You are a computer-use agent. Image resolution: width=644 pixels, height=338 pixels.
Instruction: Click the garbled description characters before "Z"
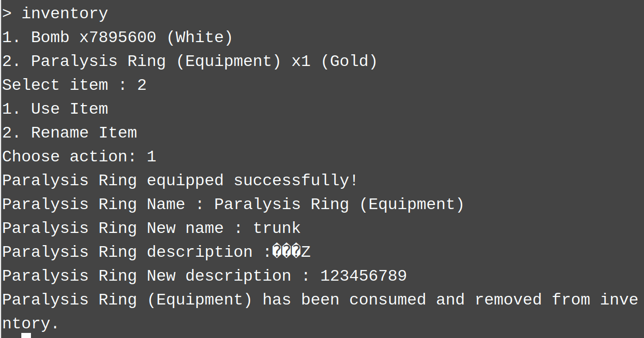coord(286,252)
